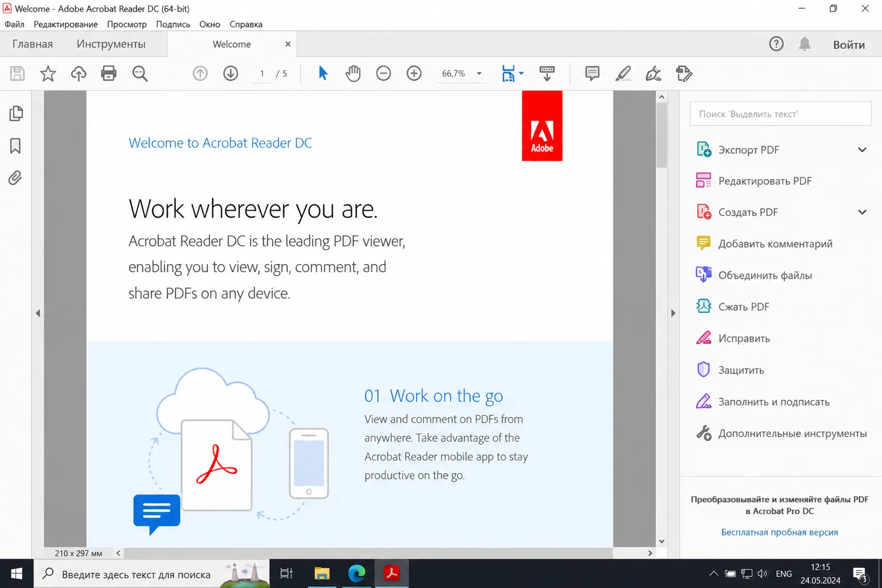Screen dimensions: 882x588
Task: Click the scrolling mode keyboard-arrow icon
Action: tap(547, 73)
